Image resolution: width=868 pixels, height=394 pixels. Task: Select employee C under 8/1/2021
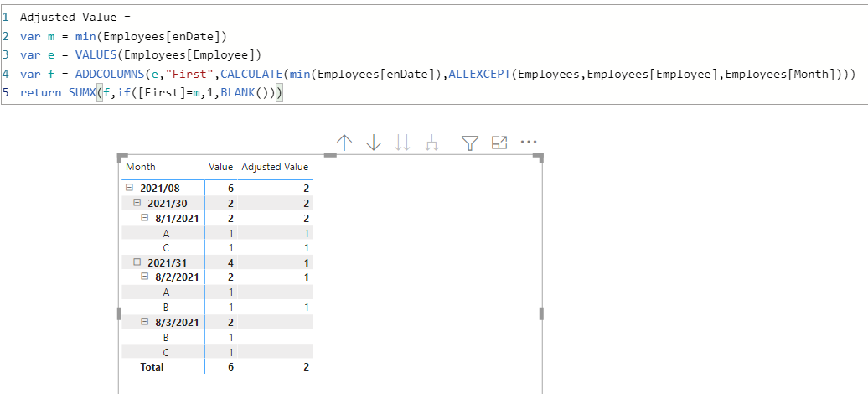(166, 248)
